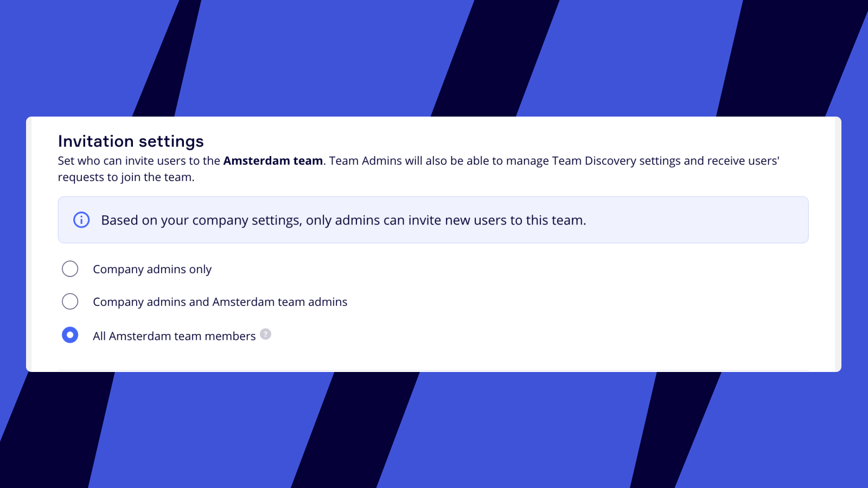868x488 pixels.
Task: Click the divider line at card bottom
Action: (433, 370)
